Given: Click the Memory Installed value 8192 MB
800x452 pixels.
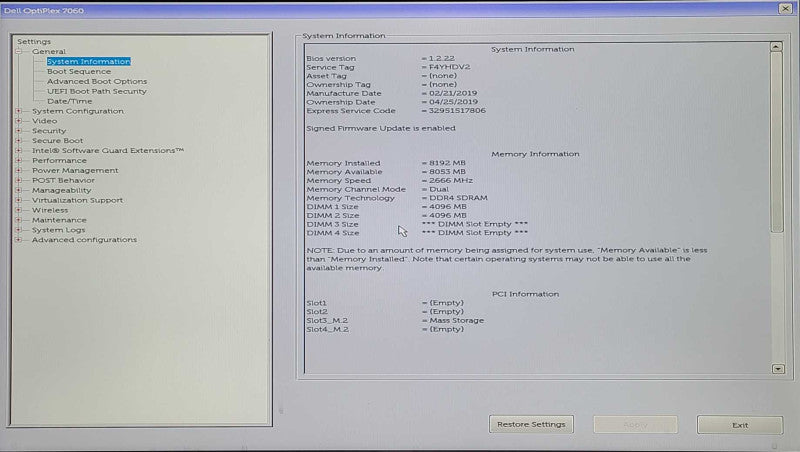Looking at the screenshot, I should tap(447, 163).
